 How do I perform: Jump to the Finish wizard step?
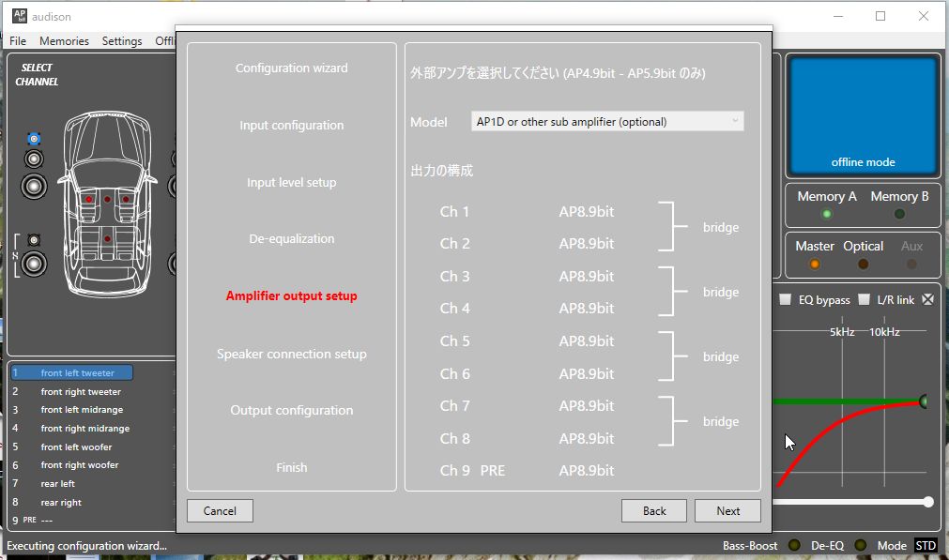click(292, 467)
